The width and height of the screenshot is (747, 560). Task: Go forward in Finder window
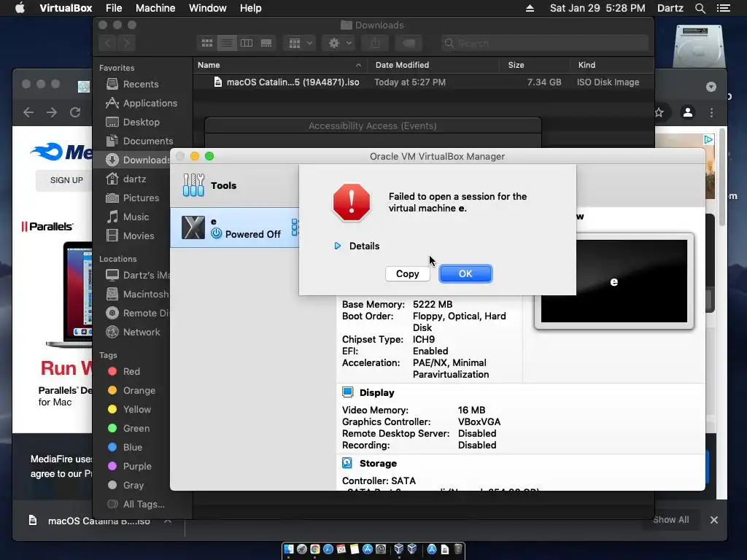[x=127, y=43]
